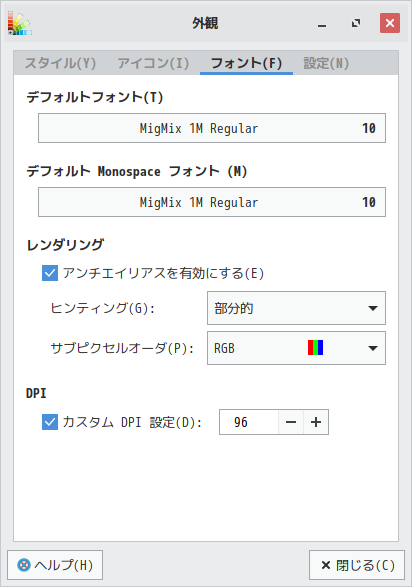Switch to the スタイル(Y) tab
This screenshot has width=412, height=587.
[x=60, y=63]
